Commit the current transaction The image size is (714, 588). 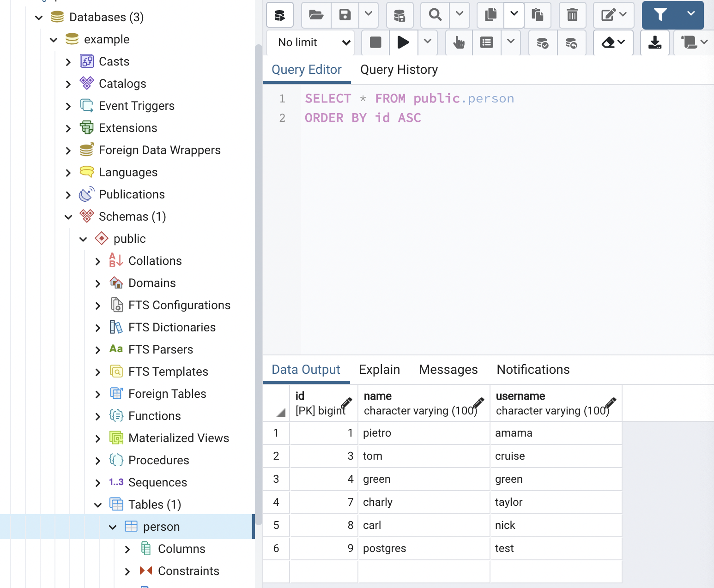click(x=543, y=42)
